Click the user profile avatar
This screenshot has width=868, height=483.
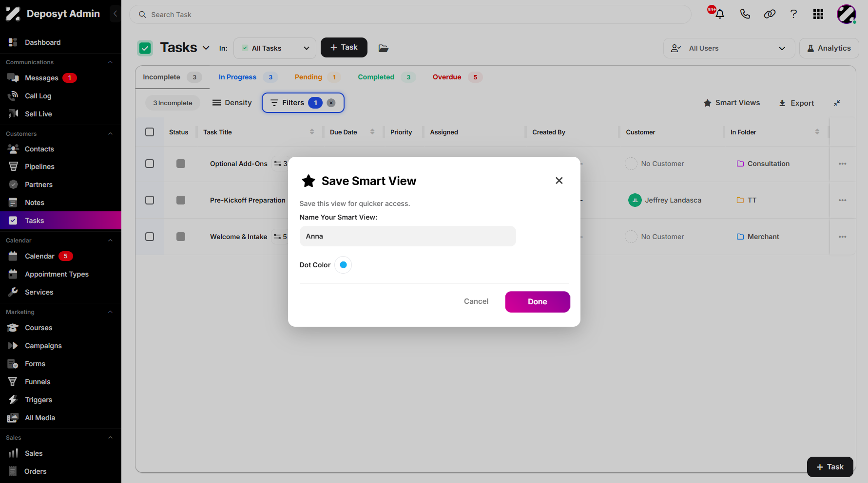[847, 14]
